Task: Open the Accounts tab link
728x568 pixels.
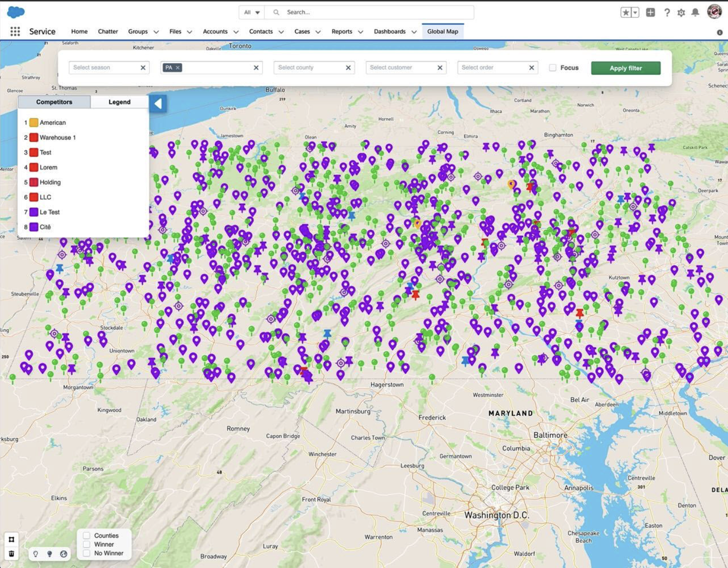Action: [215, 31]
